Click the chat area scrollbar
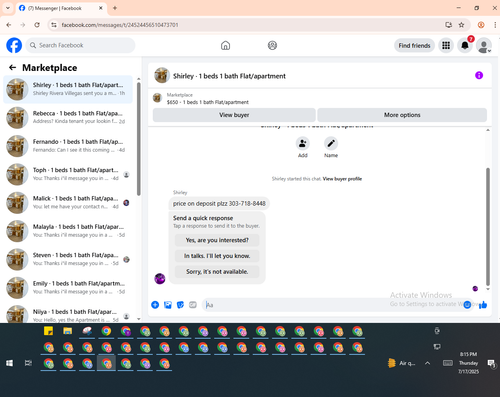 (488, 227)
